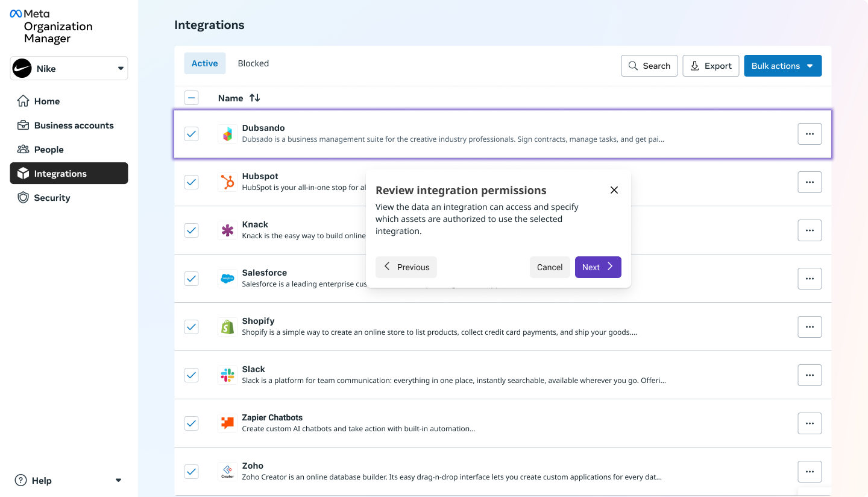Toggle the select-all header checkbox
This screenshot has height=497, width=868.
point(191,98)
